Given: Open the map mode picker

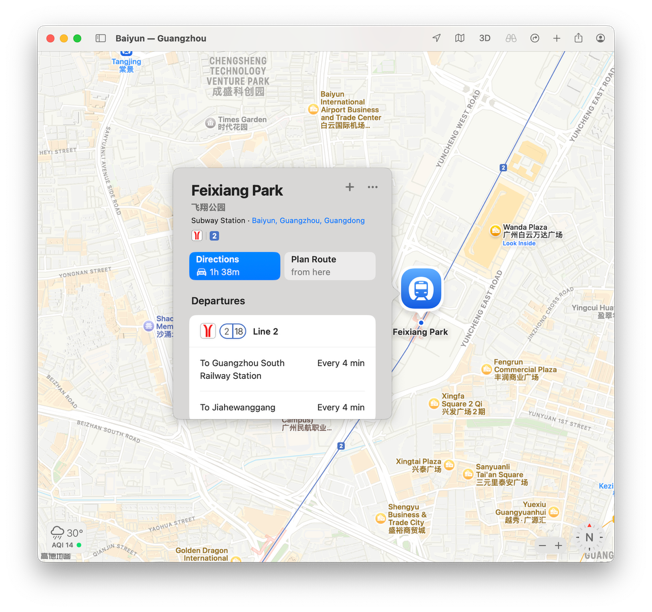Looking at the screenshot, I should click(460, 38).
